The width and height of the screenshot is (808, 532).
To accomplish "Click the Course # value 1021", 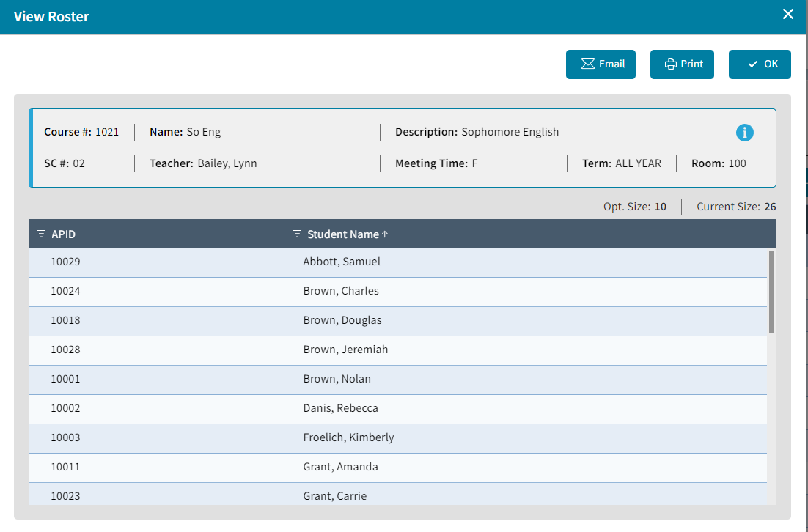I will (107, 133).
